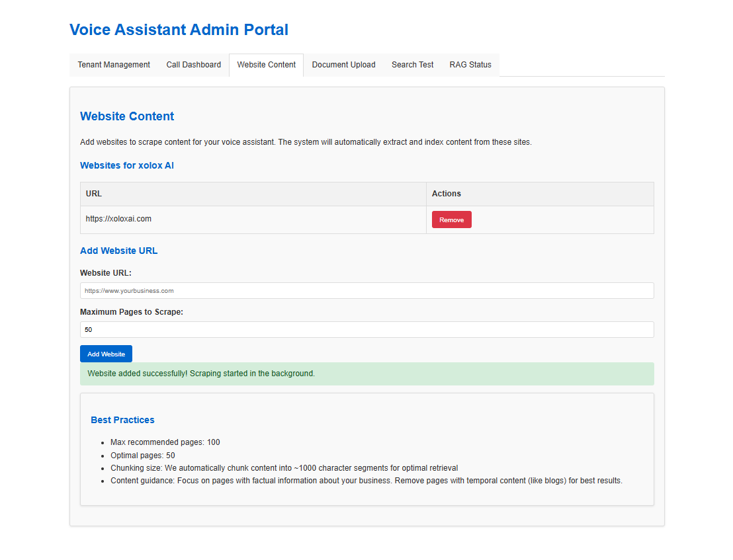Click the Maximum Pages to Scrape field

[x=366, y=329]
